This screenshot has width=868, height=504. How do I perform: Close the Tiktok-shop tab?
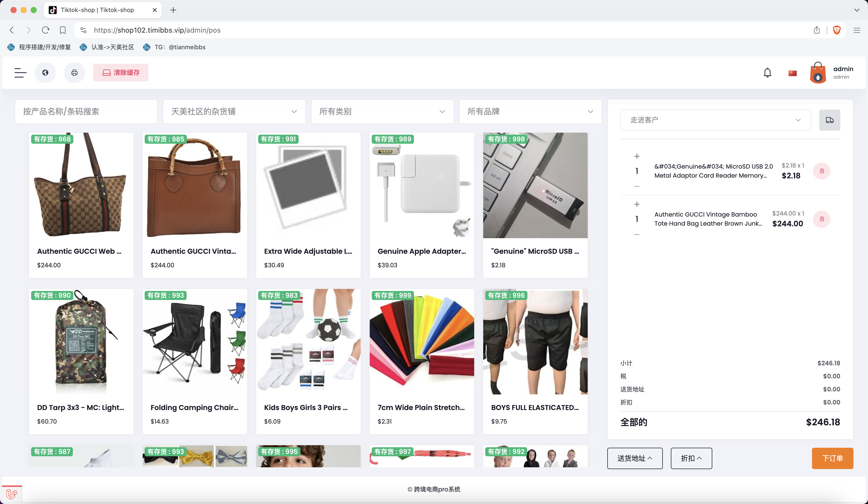(x=155, y=10)
